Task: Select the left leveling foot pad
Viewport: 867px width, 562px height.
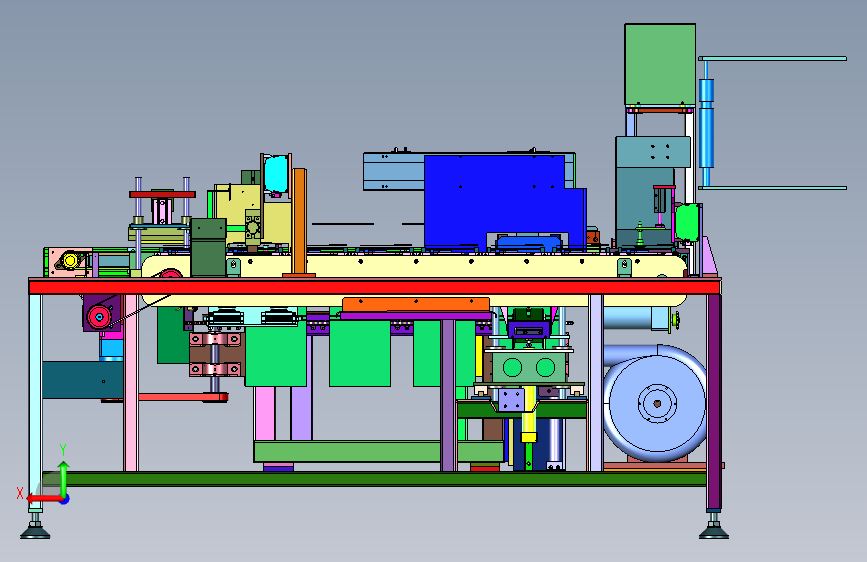Action: coord(35,533)
